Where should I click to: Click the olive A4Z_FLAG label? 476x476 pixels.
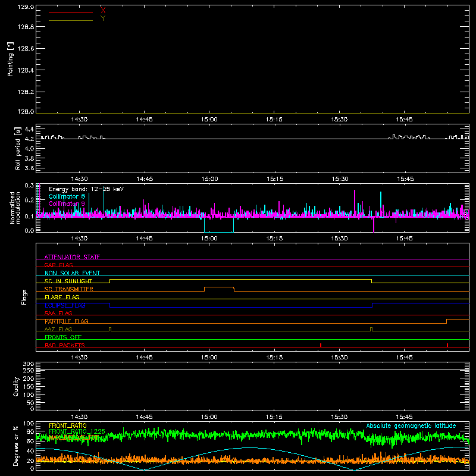coord(58,329)
